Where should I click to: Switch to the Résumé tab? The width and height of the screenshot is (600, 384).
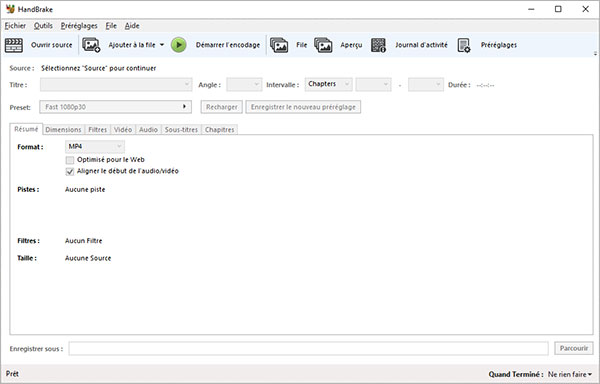26,129
